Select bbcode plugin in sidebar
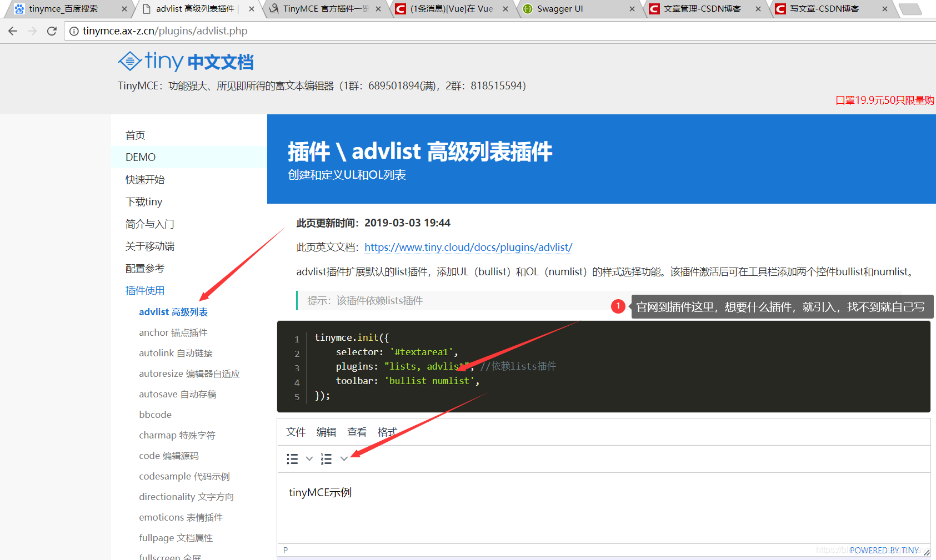 [x=156, y=415]
